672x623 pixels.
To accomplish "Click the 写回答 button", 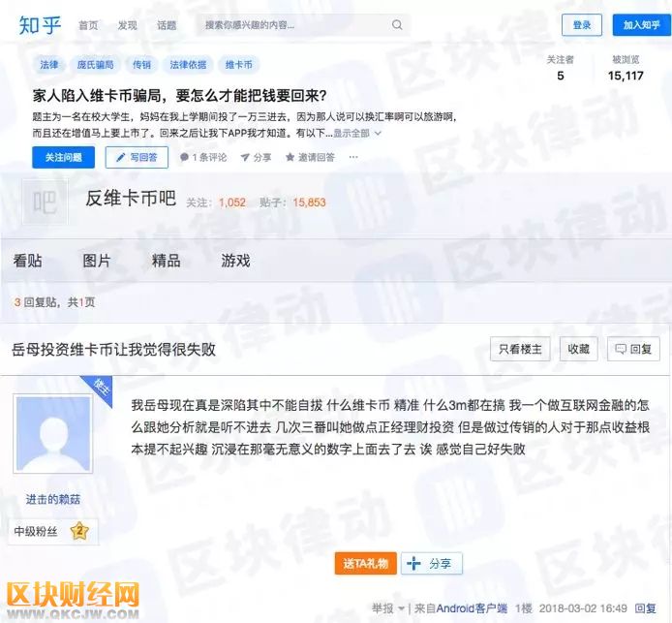I will tap(137, 157).
